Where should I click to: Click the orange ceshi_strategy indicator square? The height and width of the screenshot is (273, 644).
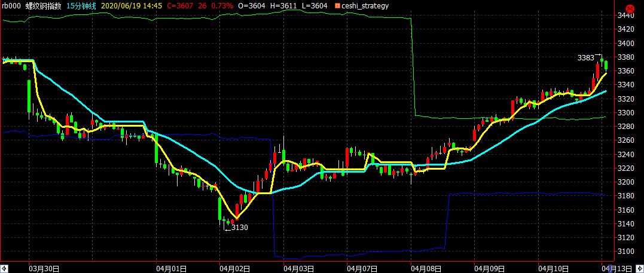337,6
